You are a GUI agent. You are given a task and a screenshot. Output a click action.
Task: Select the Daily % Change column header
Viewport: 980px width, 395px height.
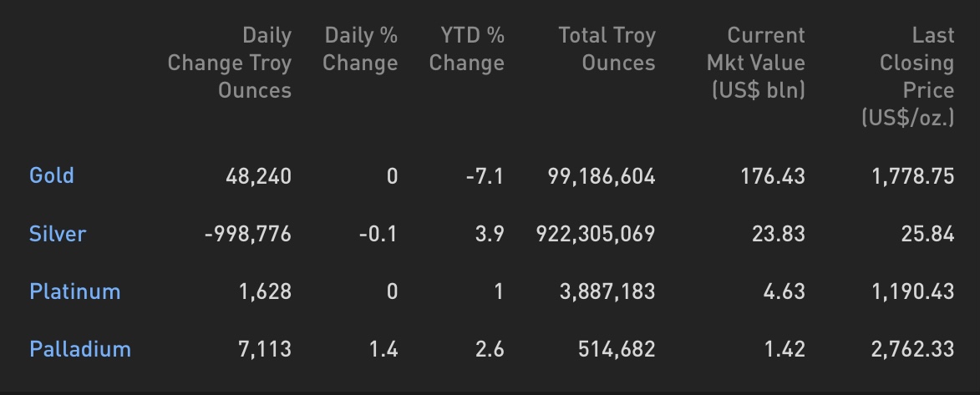click(x=360, y=48)
